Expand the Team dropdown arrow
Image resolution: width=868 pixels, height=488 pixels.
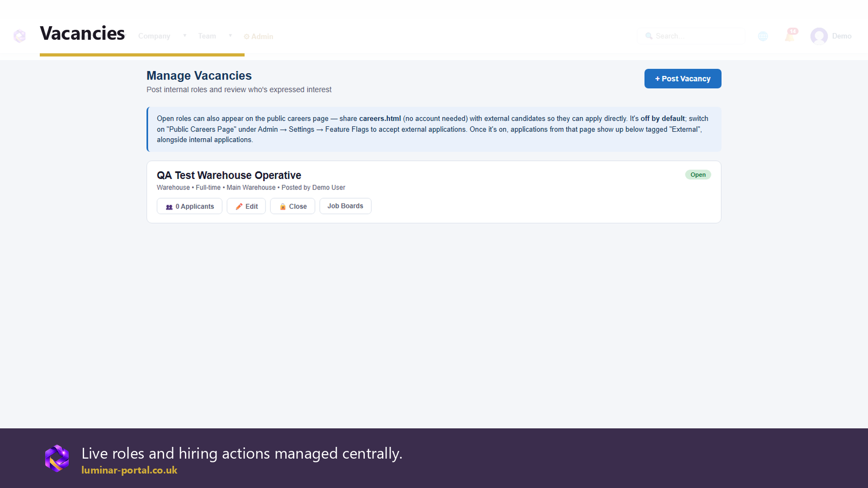tap(230, 36)
